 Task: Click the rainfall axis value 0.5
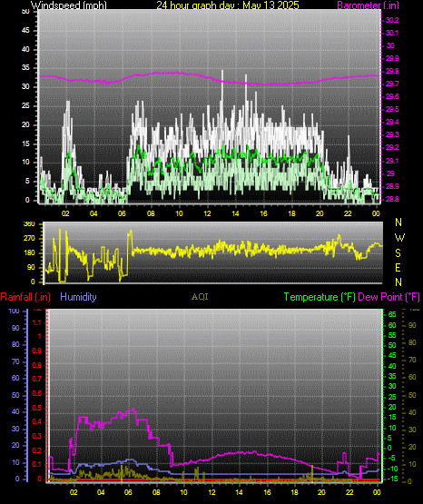[x=37, y=408]
